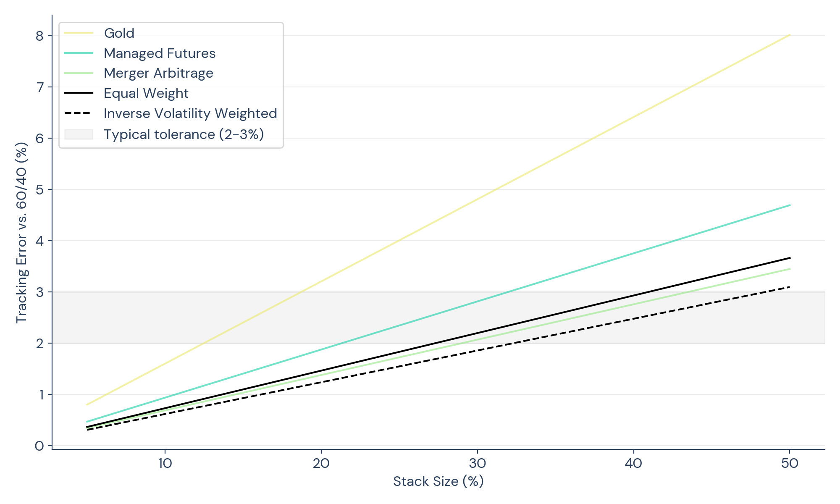Click the dashed line's right endpoint
This screenshot has width=840, height=504.
(790, 287)
